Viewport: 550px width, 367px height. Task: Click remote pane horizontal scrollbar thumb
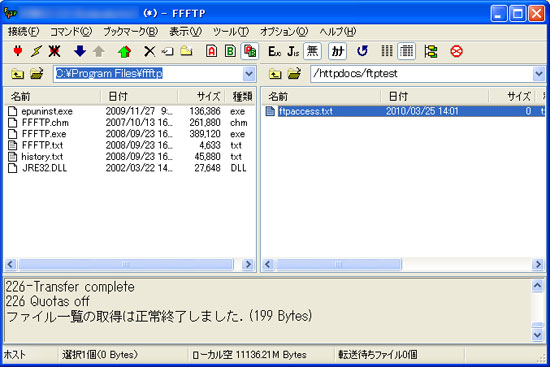pos(339,264)
